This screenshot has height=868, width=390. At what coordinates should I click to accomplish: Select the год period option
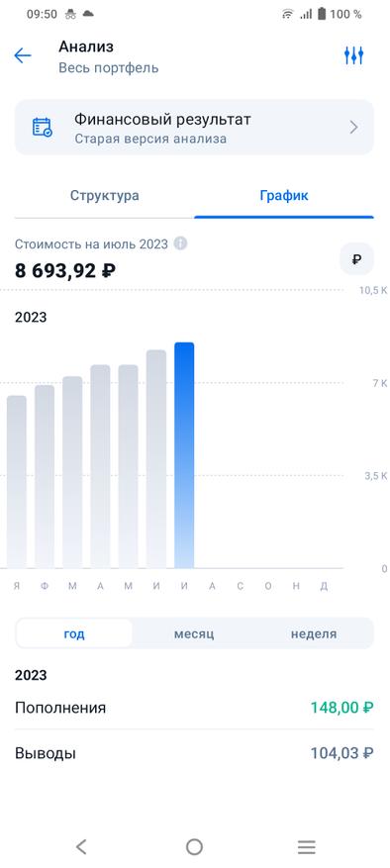(74, 633)
